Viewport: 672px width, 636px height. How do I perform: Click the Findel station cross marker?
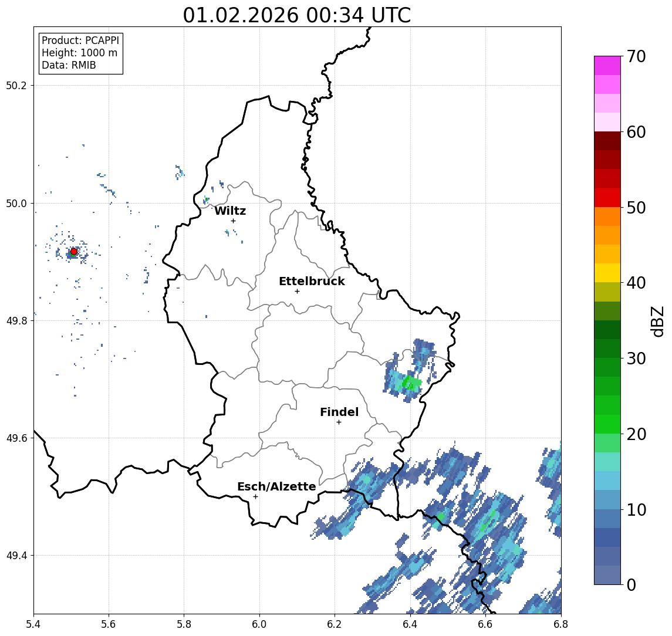[x=339, y=422]
